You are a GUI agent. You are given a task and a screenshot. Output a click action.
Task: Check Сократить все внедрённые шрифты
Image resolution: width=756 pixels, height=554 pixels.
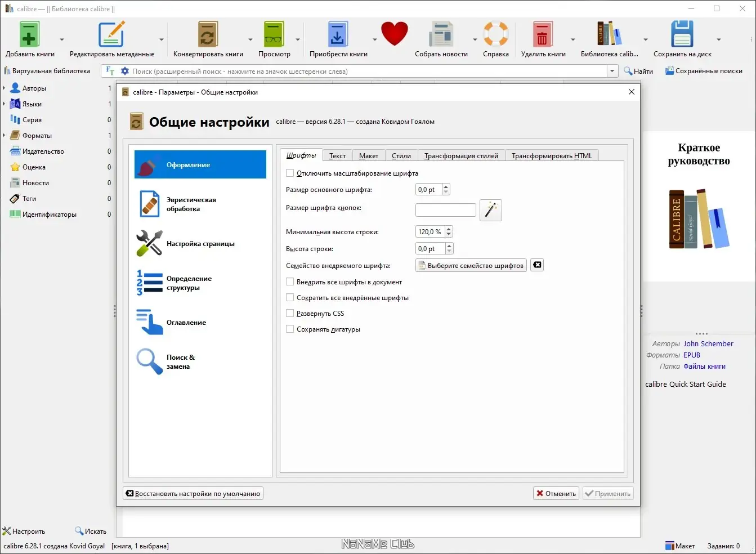tap(290, 298)
